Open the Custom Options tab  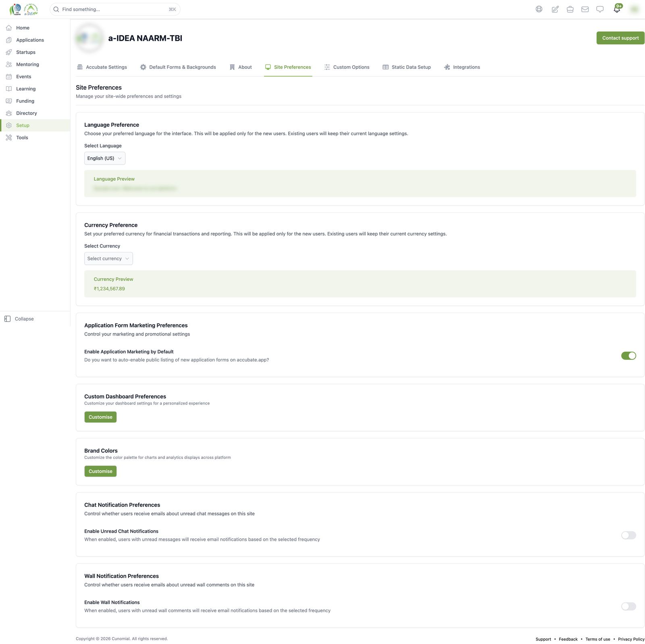(x=347, y=67)
